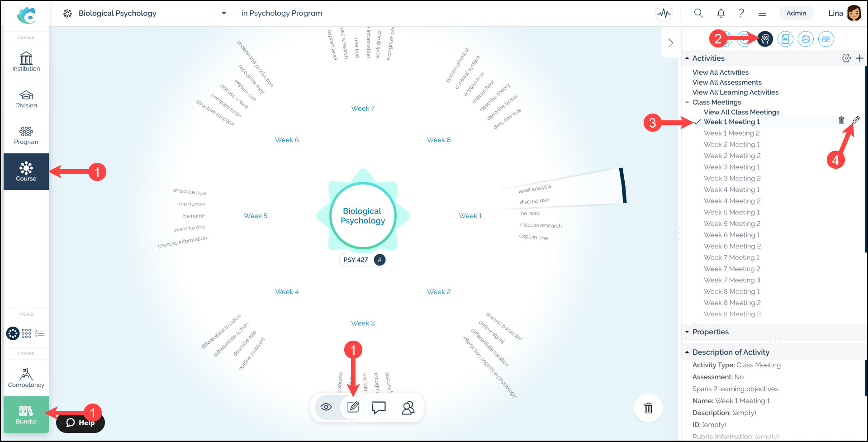
Task: Collapse the Class Meetings tree group
Action: (x=688, y=102)
